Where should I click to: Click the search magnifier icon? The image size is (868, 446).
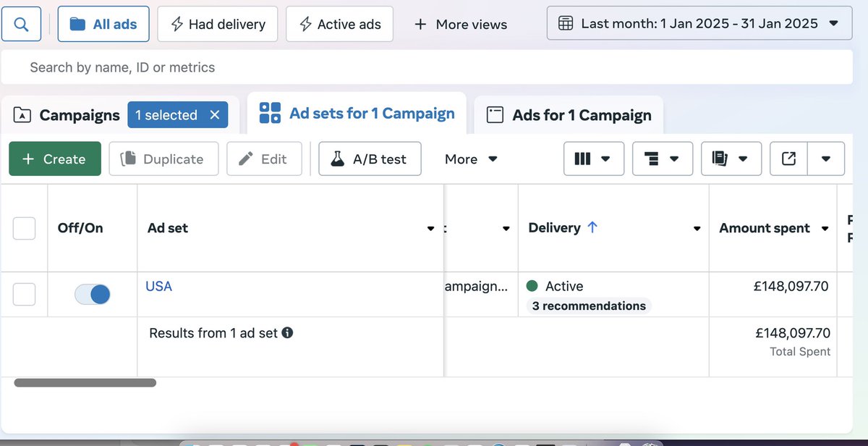pos(22,24)
